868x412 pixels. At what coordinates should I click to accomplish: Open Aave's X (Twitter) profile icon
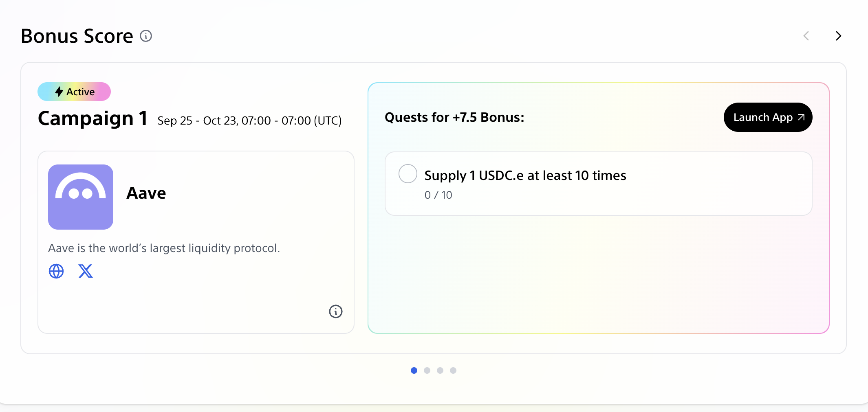click(x=86, y=271)
